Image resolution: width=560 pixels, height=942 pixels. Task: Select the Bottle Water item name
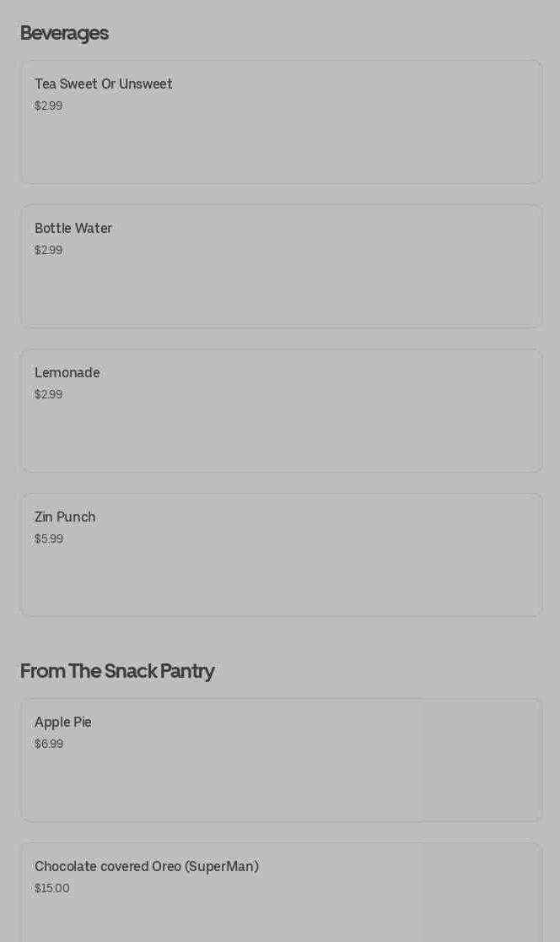(x=73, y=229)
